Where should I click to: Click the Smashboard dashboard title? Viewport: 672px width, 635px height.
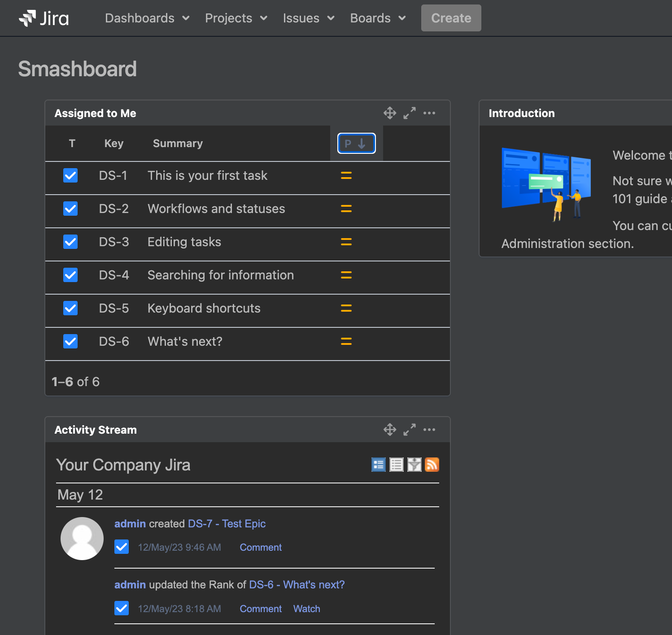[x=77, y=69]
